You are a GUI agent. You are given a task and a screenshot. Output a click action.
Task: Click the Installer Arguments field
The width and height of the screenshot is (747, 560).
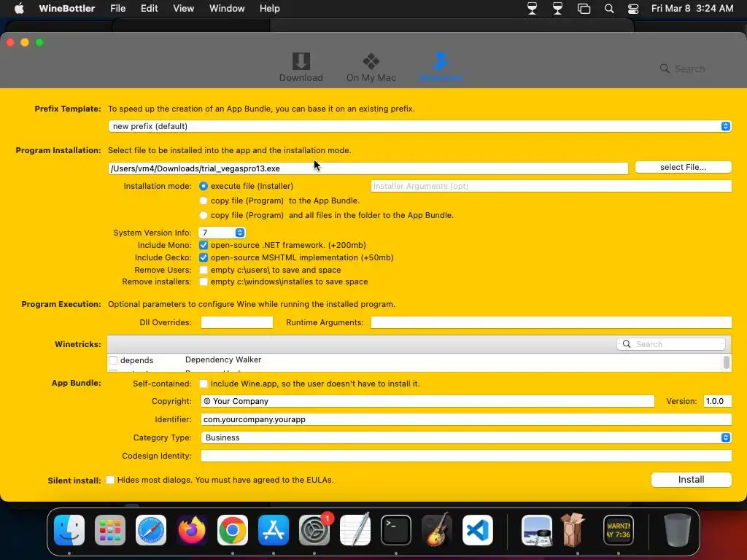click(x=551, y=186)
